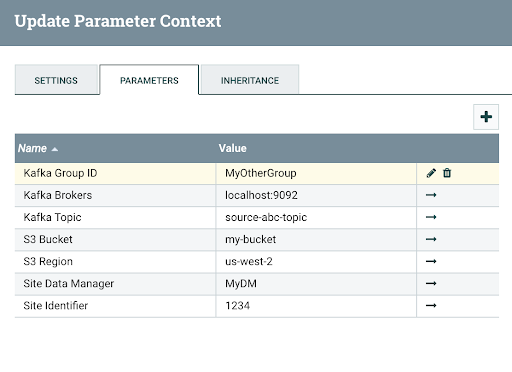The height and width of the screenshot is (372, 512).
Task: Click the my-bucket value cell
Action: [x=316, y=239]
